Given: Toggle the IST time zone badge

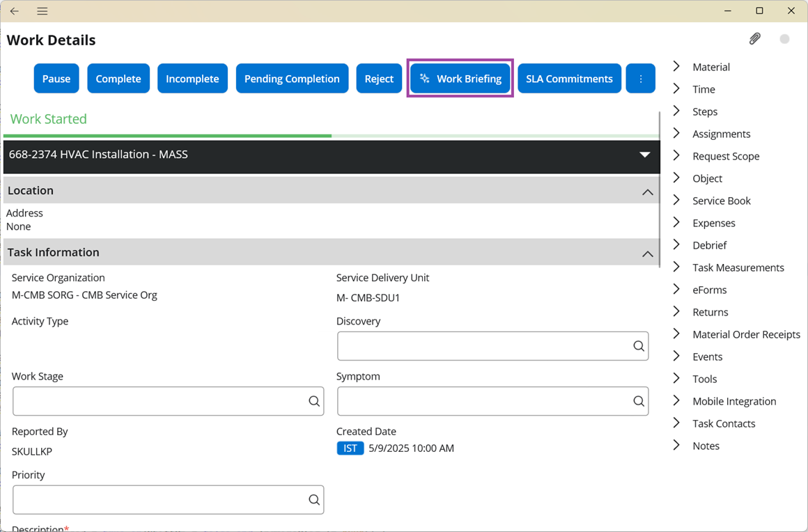Looking at the screenshot, I should pos(350,448).
